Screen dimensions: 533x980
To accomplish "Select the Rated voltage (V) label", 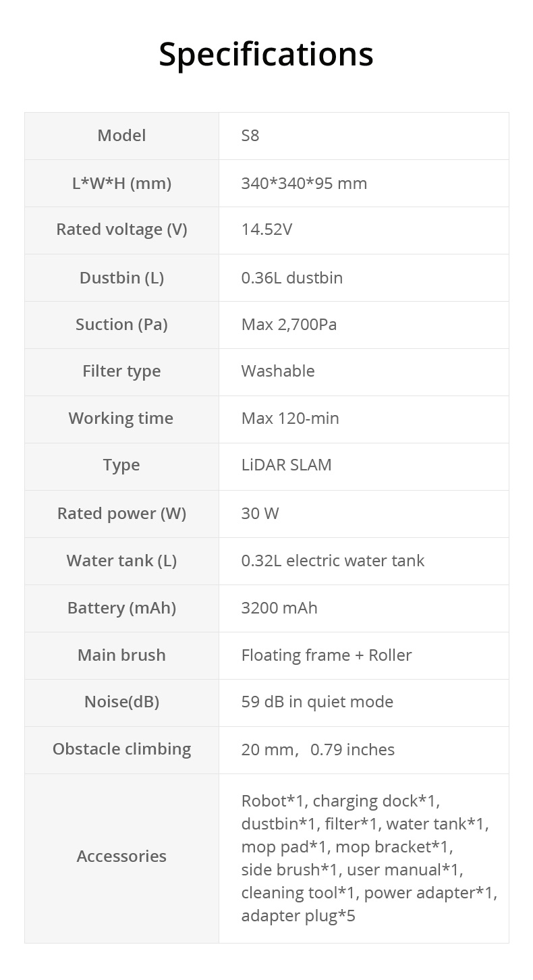I will (x=121, y=229).
